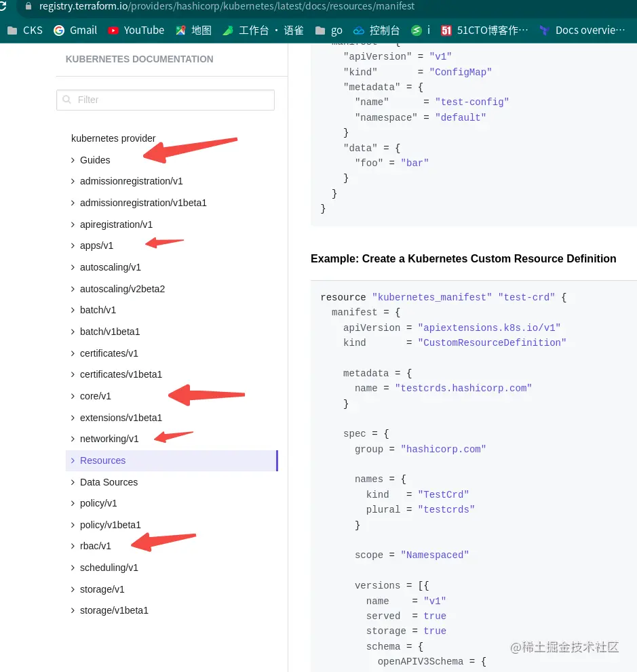Expand the autoscaling/v2beta2 chevron
The width and height of the screenshot is (637, 672).
tap(73, 289)
